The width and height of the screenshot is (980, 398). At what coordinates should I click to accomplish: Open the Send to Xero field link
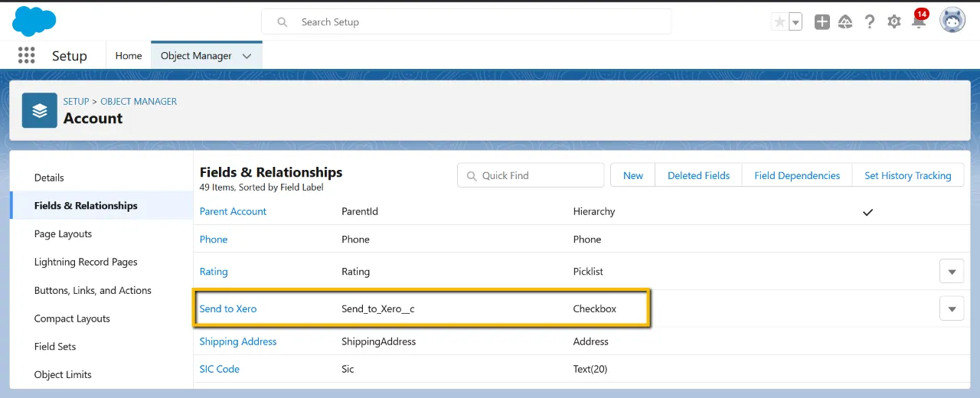pos(228,309)
